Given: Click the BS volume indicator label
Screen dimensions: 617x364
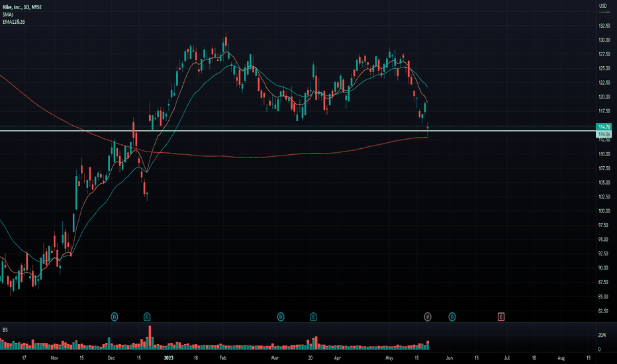Looking at the screenshot, I should [5, 330].
